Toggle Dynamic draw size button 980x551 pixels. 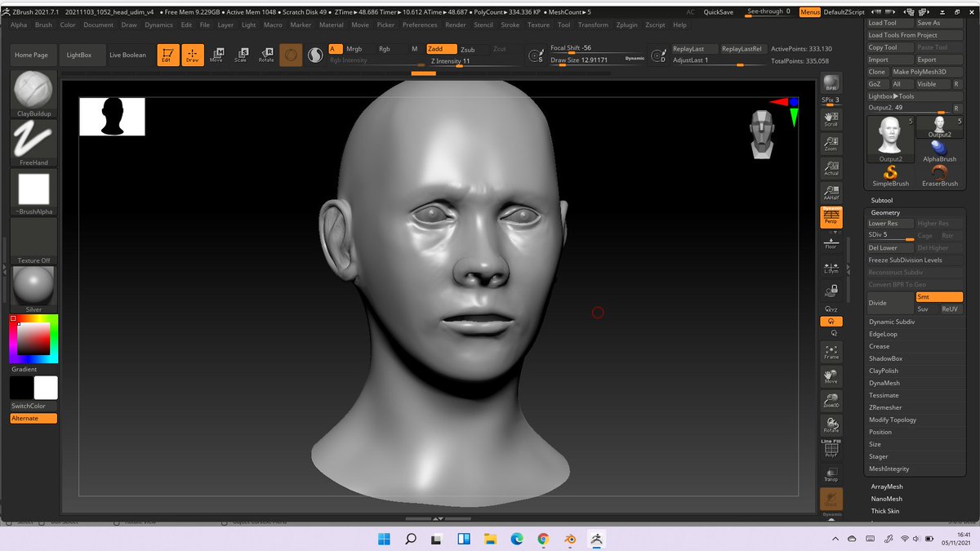point(635,59)
